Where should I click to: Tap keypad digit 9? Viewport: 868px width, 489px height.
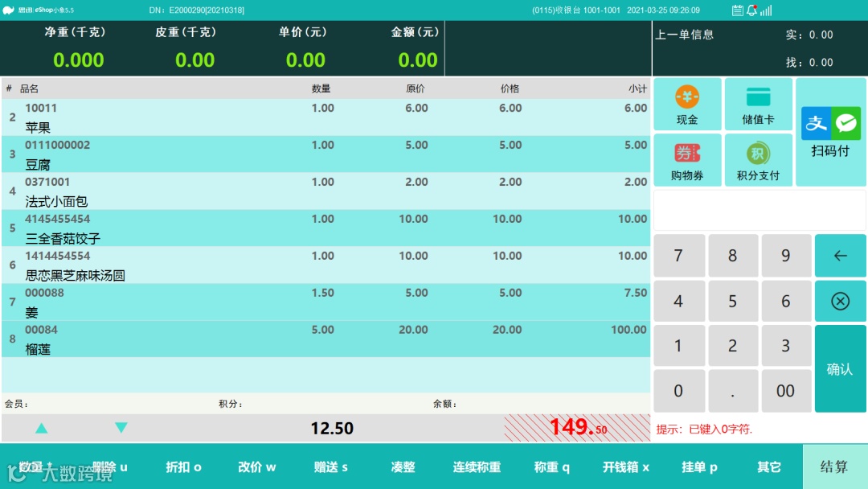pos(785,255)
